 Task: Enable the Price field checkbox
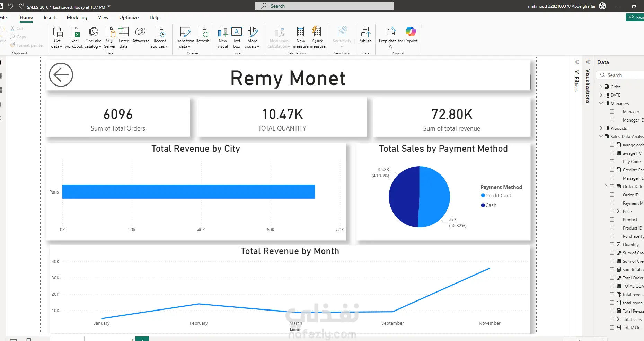(x=612, y=211)
